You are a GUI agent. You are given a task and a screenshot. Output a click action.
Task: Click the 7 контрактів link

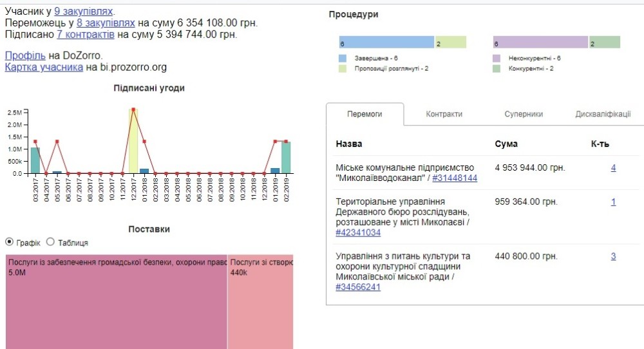(85, 35)
